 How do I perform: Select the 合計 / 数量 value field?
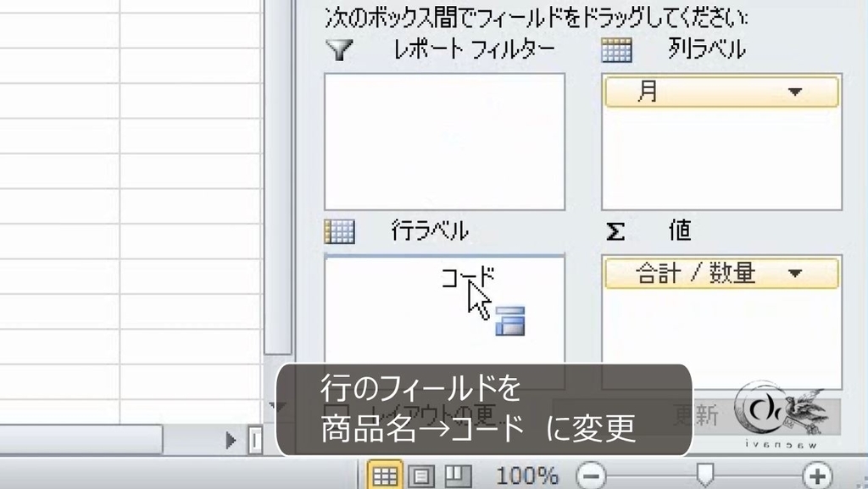pyautogui.click(x=722, y=273)
